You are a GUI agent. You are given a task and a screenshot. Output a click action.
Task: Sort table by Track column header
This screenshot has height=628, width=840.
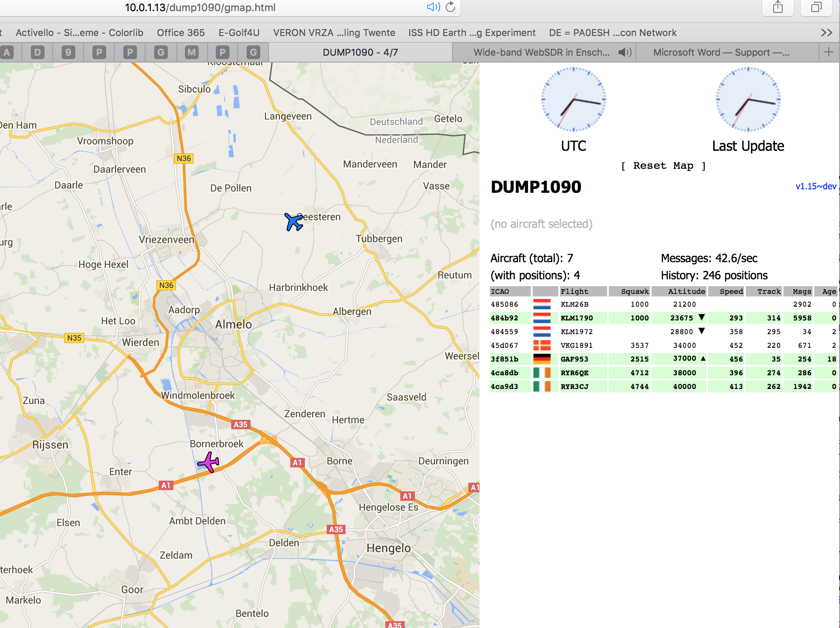click(x=764, y=291)
